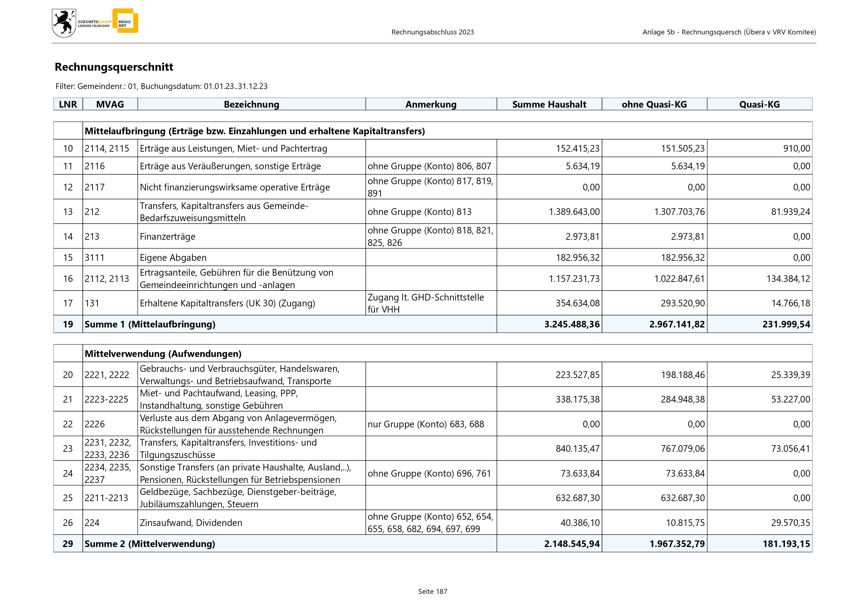Viewport: 868px width, 614px height.
Task: Click the Mittelverwendung (Aufwendungen) section heading
Action: pos(163,354)
